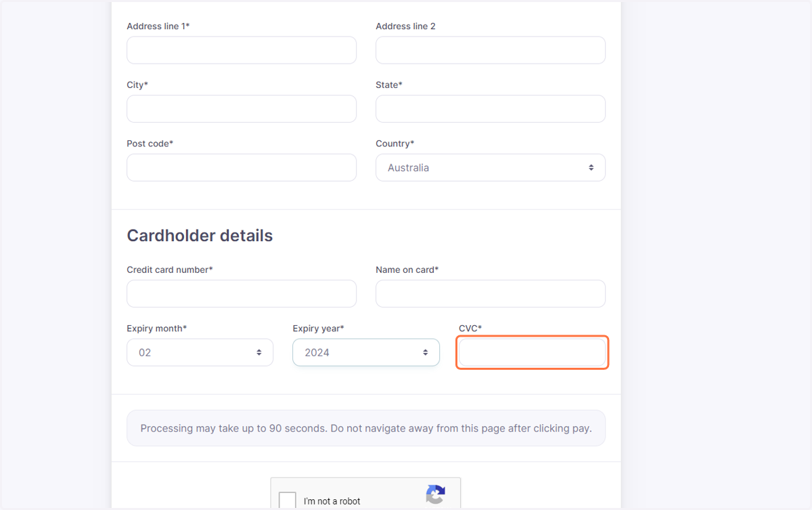This screenshot has width=812, height=510.
Task: Click the Credit card number field
Action: [x=242, y=294]
